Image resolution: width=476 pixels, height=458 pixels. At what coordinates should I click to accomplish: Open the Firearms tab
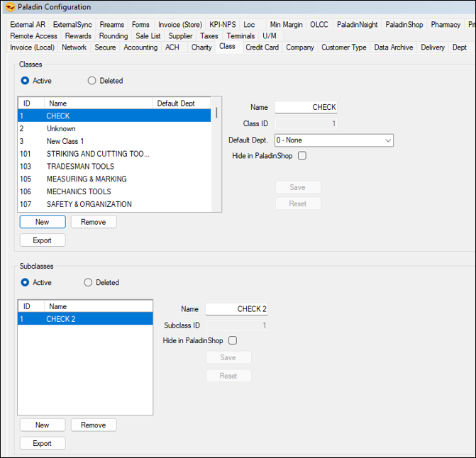[111, 25]
